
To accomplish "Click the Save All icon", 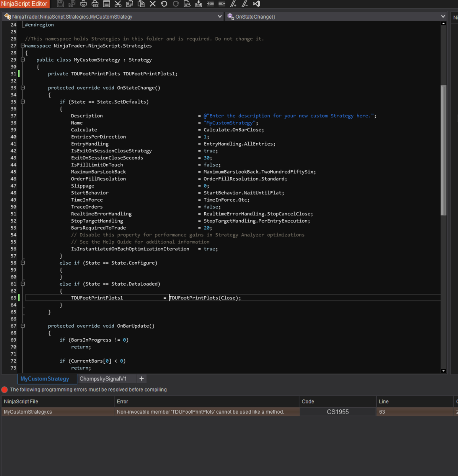I will pyautogui.click(x=72, y=4).
